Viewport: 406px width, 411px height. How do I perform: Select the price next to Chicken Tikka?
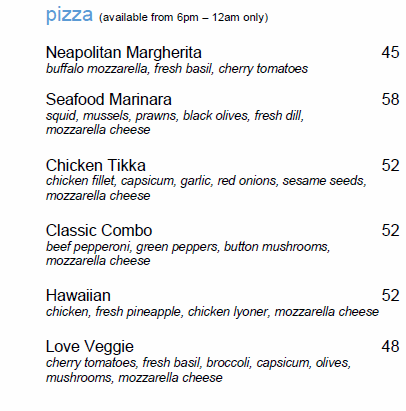coord(390,165)
